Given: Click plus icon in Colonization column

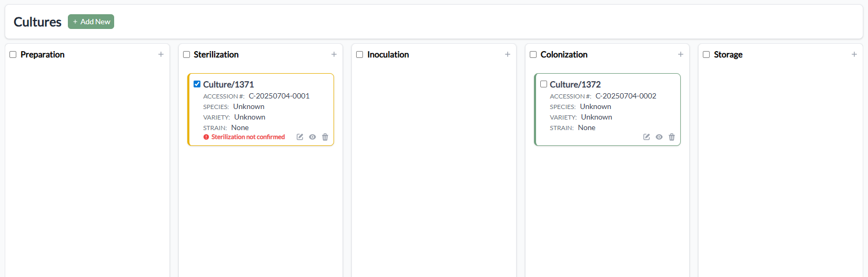Looking at the screenshot, I should click(x=681, y=54).
